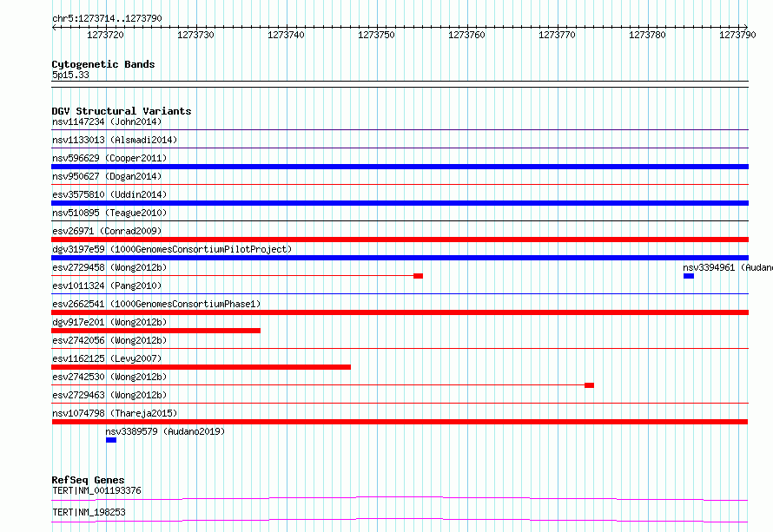The height and width of the screenshot is (532, 773).
Task: Click the nsv1074798 (Thareja2015) label
Action: 115,413
